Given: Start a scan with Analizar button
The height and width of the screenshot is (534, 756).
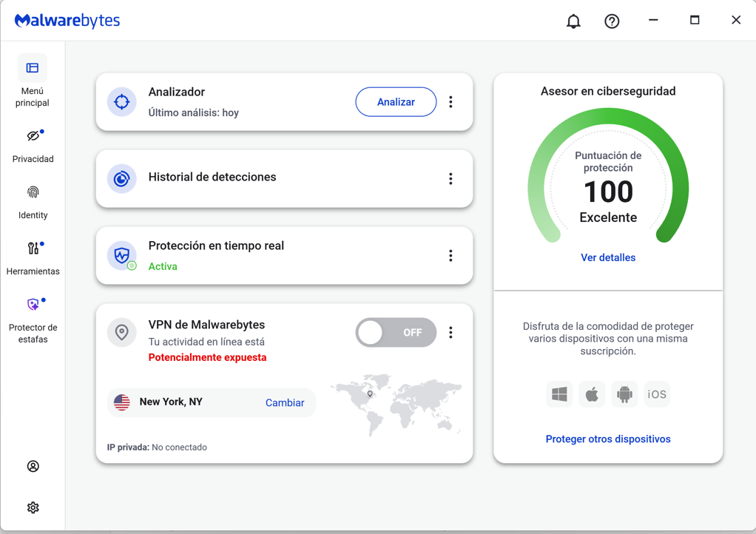Looking at the screenshot, I should (x=396, y=101).
